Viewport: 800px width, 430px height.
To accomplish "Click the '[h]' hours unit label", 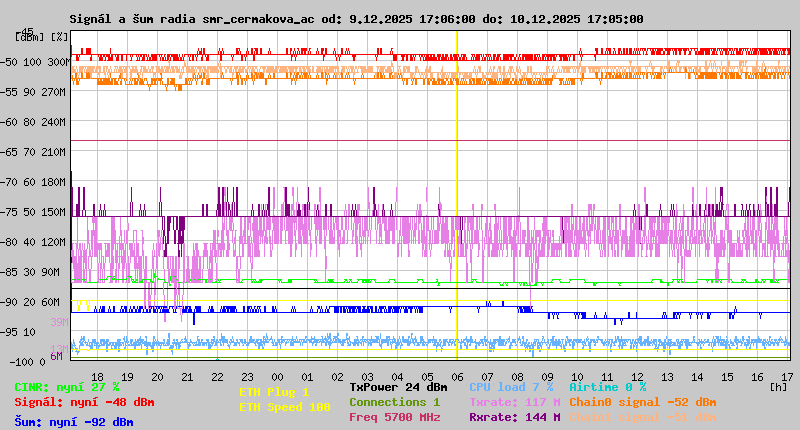I will 779,387.
